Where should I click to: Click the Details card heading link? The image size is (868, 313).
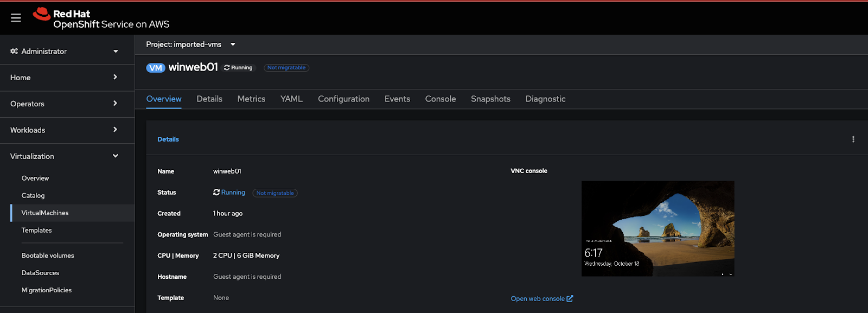click(168, 139)
